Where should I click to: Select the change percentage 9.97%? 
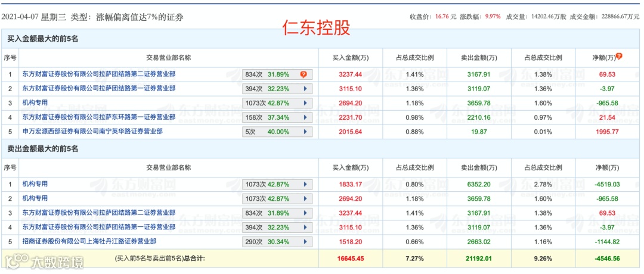point(493,17)
